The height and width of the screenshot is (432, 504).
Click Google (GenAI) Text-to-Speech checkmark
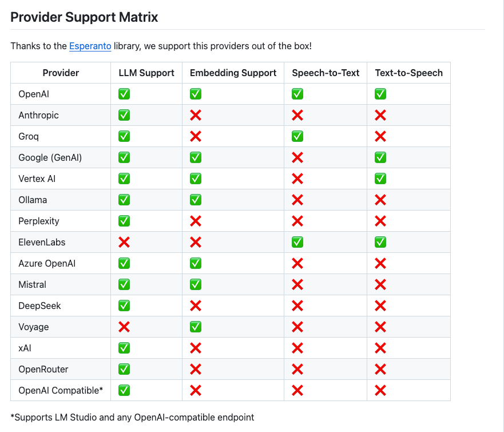tap(380, 157)
